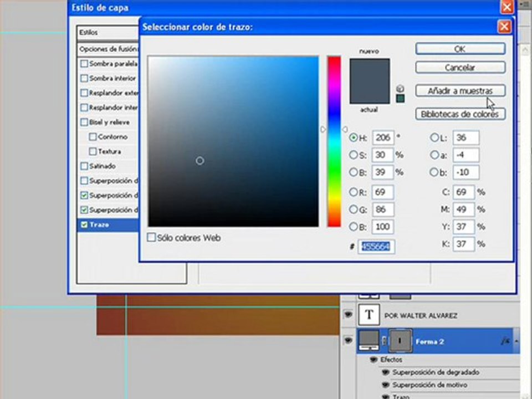The width and height of the screenshot is (532, 399).
Task: Hide the POR WALTER ALVAREZ text layer
Action: [348, 315]
